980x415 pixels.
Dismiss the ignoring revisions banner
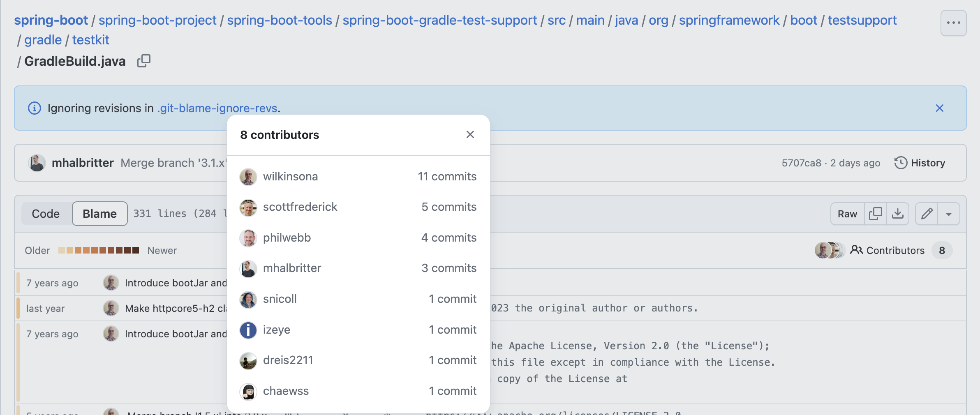[x=939, y=108]
